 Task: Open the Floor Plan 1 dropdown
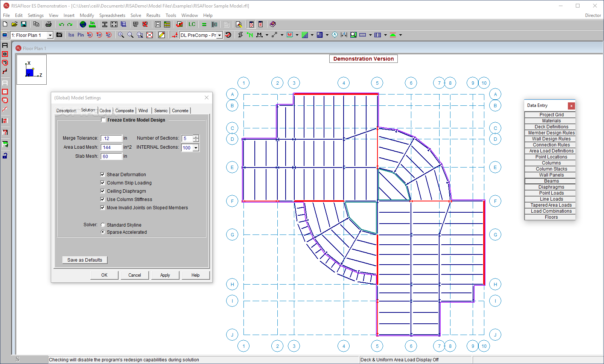50,35
